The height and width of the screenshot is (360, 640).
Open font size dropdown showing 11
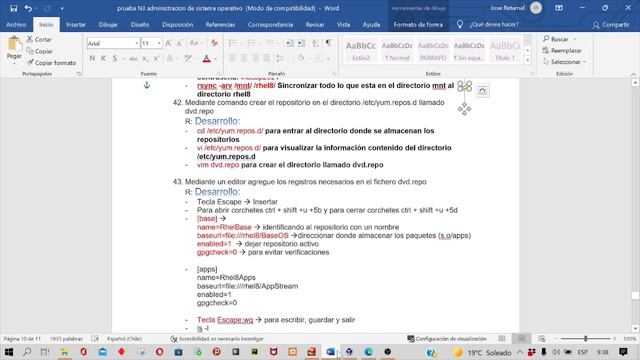pyautogui.click(x=159, y=43)
